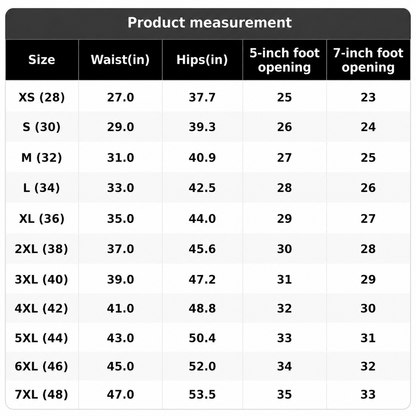Image resolution: width=416 pixels, height=416 pixels.
Task: Select the M (32) size cell
Action: point(42,158)
